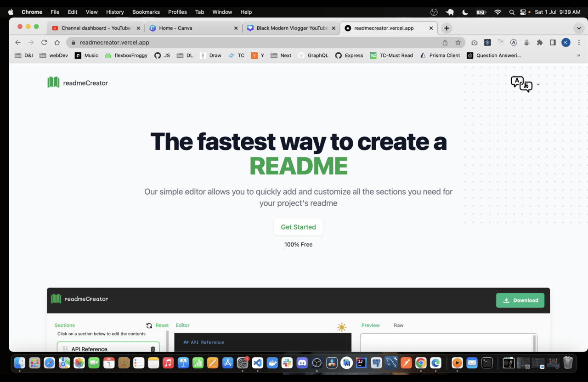The image size is (588, 382).
Task: Switch to Home - Canva tab
Action: (x=193, y=28)
